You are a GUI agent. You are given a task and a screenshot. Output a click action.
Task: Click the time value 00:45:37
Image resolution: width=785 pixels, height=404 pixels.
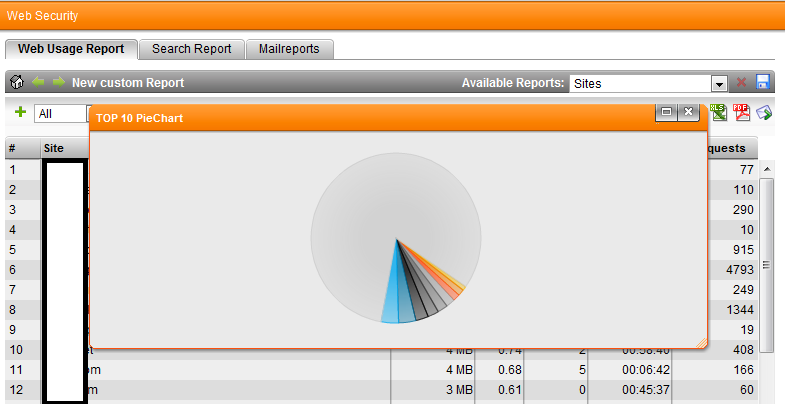(646, 390)
